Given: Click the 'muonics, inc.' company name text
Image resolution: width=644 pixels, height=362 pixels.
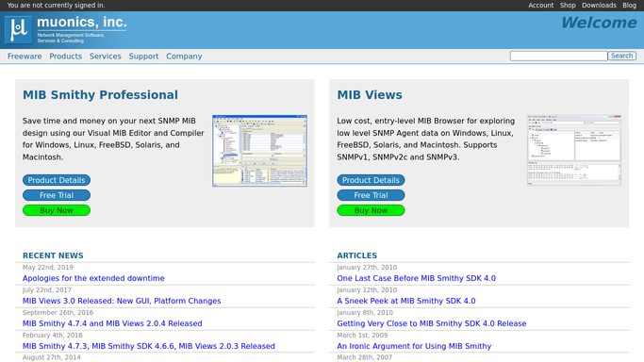Looking at the screenshot, I should tap(82, 23).
